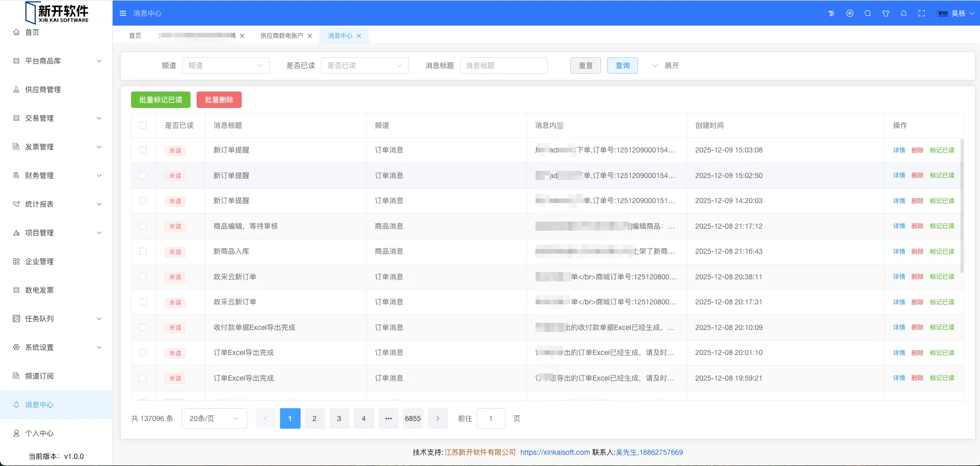980x466 pixels.
Task: Open the 20条/页 page size dropdown
Action: [x=214, y=418]
